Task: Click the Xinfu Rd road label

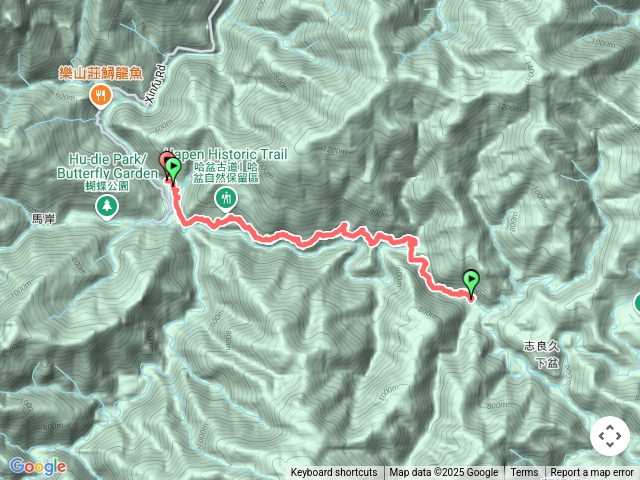Action: 156,85
